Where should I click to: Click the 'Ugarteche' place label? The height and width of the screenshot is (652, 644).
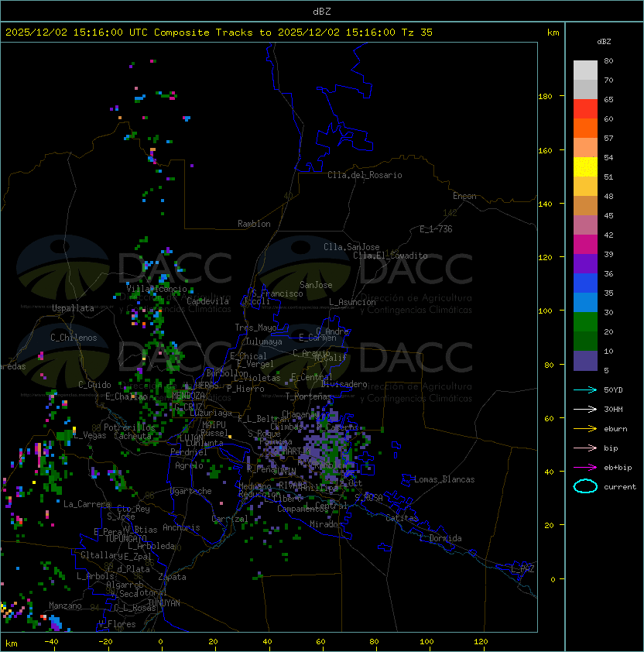point(190,491)
